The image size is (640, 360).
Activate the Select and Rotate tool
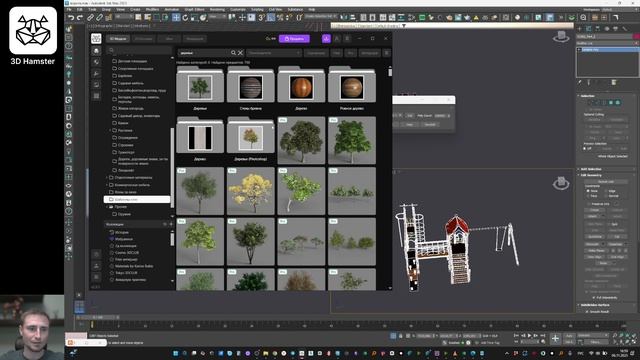click(185, 17)
